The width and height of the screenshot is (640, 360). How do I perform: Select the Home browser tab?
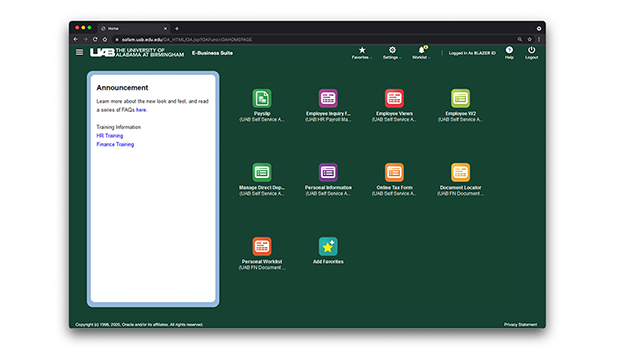(133, 29)
